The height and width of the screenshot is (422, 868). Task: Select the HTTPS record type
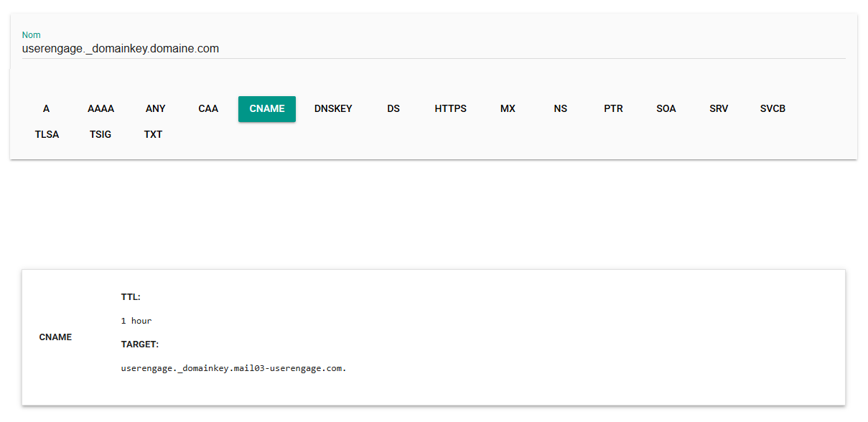point(450,109)
